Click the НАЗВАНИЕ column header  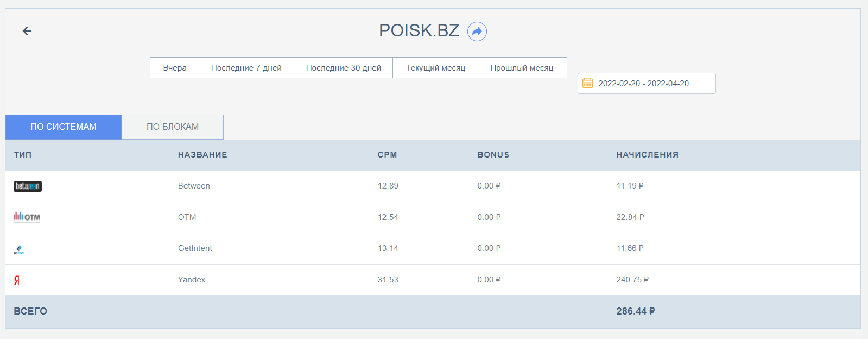(x=202, y=155)
